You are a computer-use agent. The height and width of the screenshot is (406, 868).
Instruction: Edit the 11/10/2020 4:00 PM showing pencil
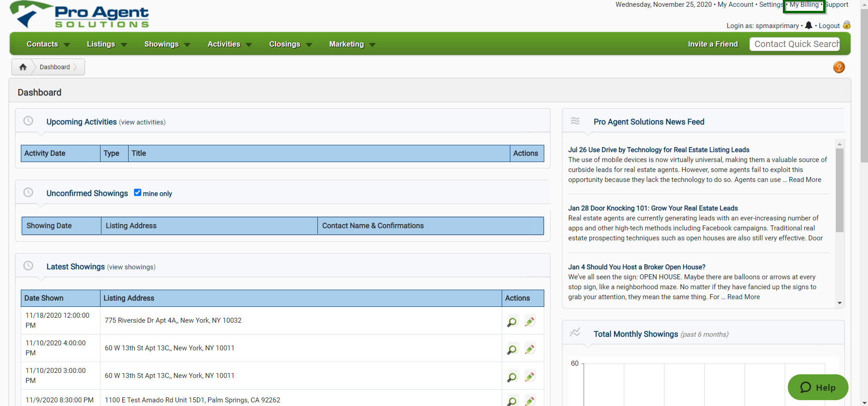530,349
